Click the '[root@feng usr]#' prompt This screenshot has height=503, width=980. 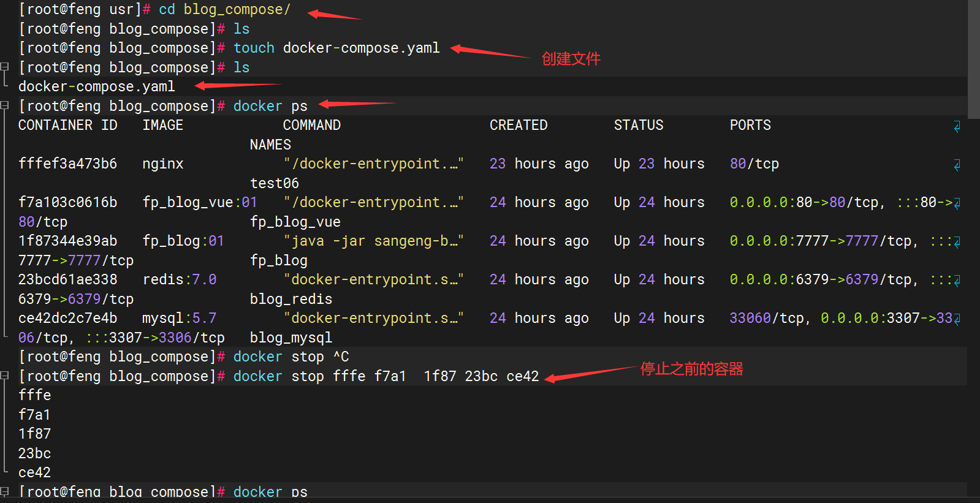[x=85, y=10]
